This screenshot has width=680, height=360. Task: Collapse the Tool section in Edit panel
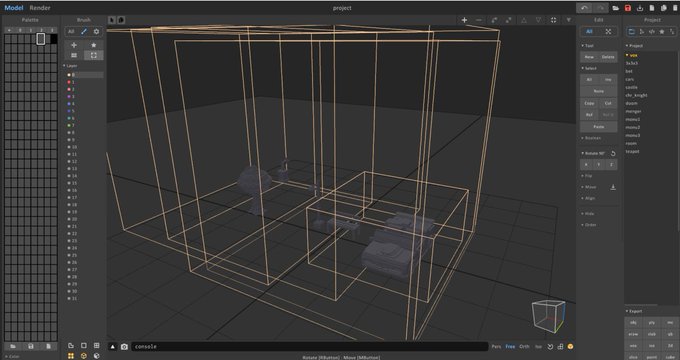click(588, 46)
